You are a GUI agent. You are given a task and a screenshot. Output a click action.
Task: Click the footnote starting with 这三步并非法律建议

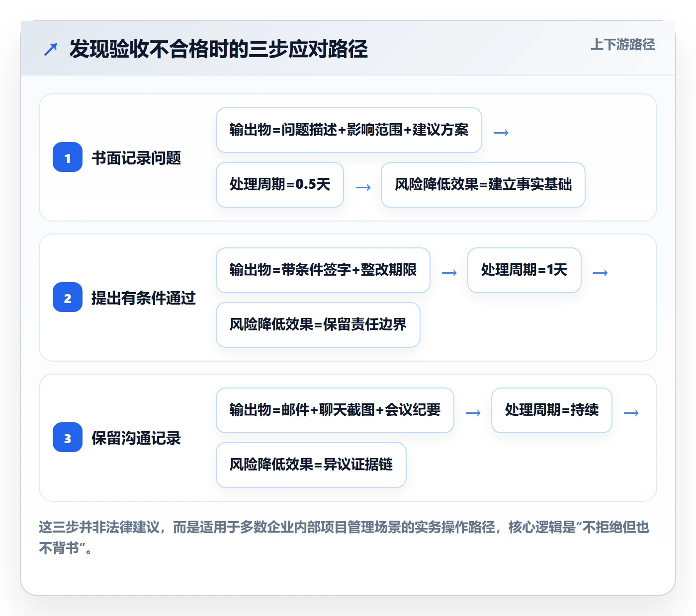coord(344,538)
